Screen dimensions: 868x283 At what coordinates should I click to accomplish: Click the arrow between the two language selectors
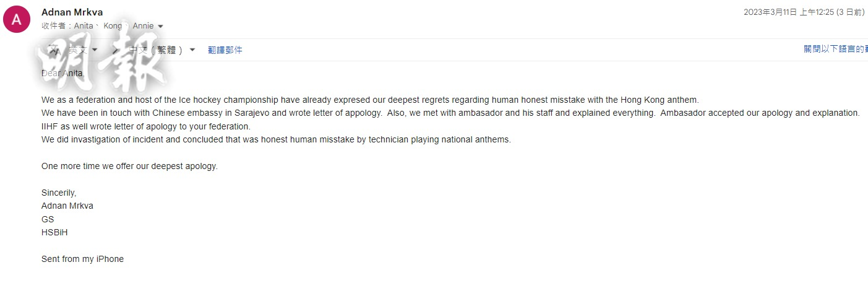115,50
